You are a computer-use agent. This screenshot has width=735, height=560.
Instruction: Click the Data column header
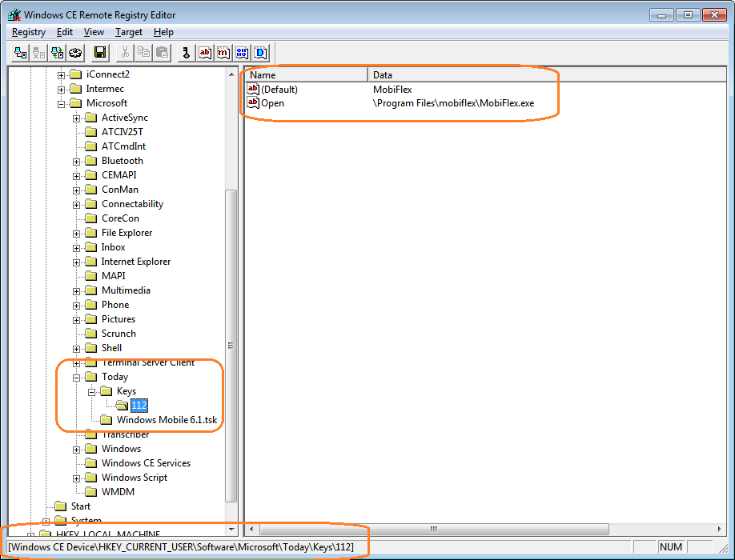[547, 75]
